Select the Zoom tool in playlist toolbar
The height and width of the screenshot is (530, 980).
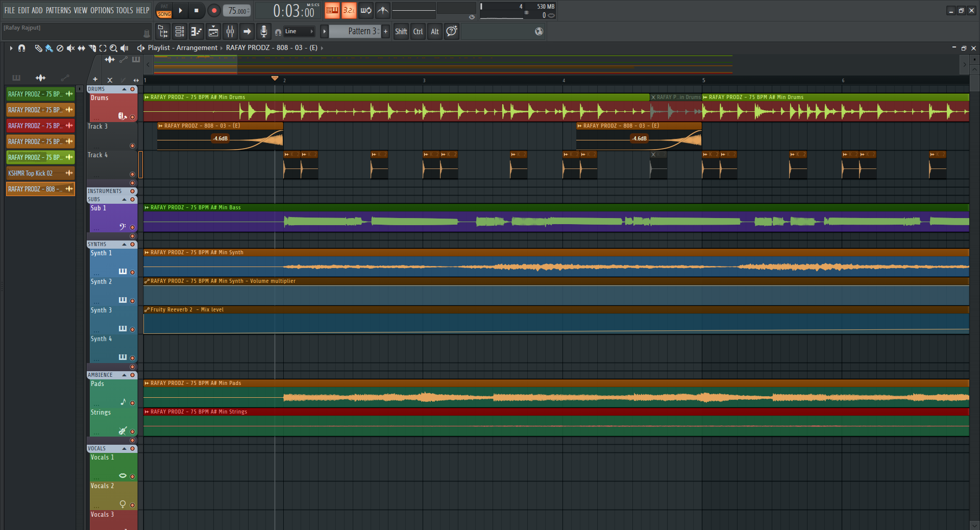113,48
